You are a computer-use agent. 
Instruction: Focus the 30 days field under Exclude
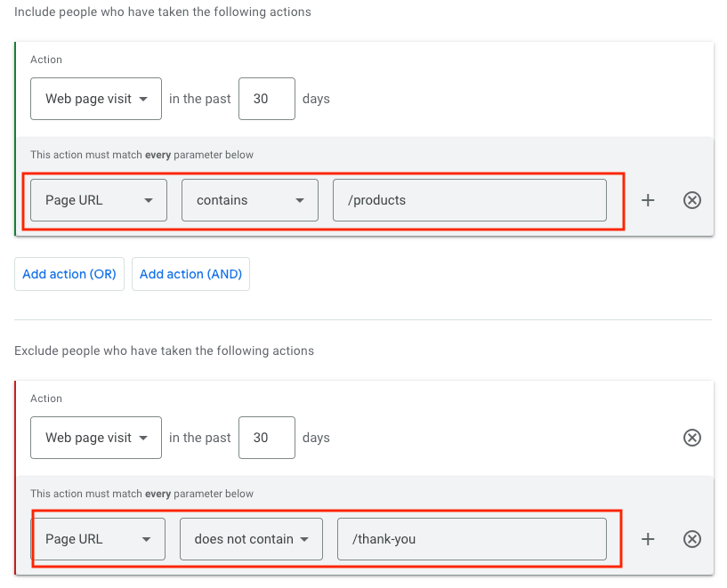pos(266,438)
